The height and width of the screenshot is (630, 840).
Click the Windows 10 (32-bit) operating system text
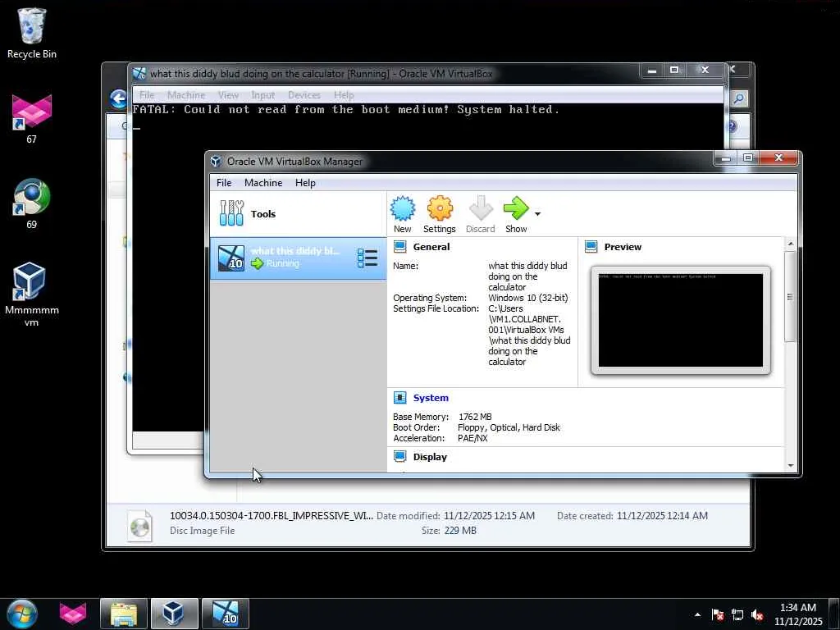point(527,298)
